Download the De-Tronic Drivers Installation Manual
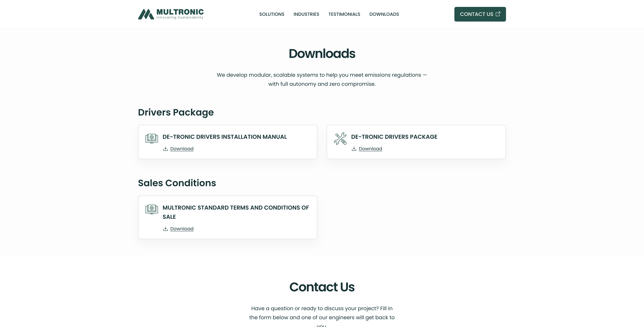The height and width of the screenshot is (327, 644). pyautogui.click(x=182, y=149)
